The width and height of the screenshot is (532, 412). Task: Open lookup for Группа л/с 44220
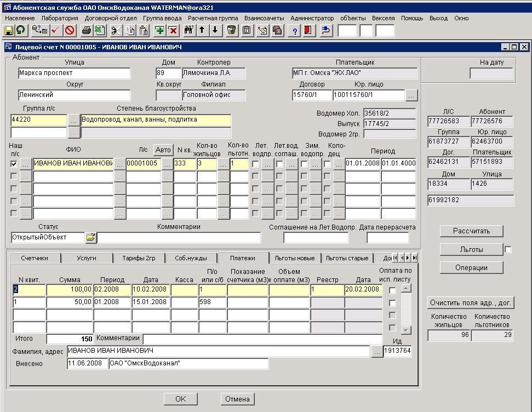(73, 120)
